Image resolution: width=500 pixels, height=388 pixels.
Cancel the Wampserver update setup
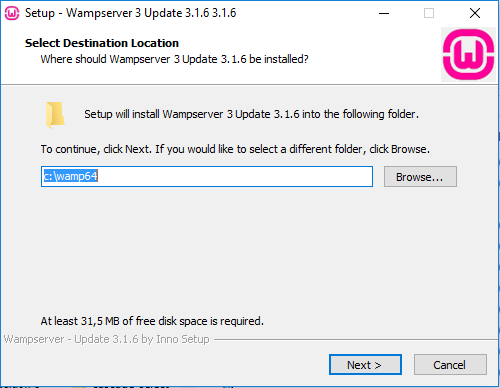pyautogui.click(x=450, y=365)
